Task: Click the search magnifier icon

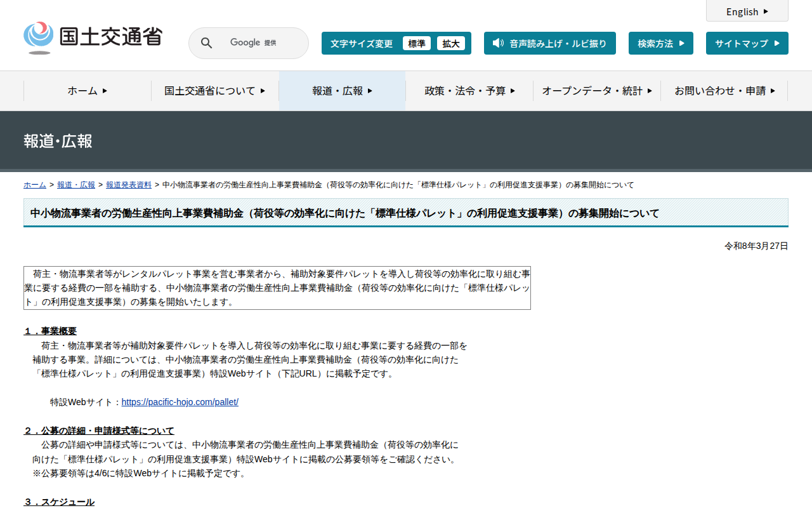Action: click(206, 43)
